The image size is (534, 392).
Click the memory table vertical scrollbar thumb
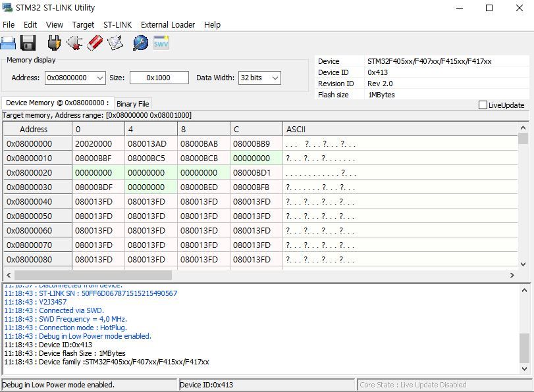coord(523,139)
